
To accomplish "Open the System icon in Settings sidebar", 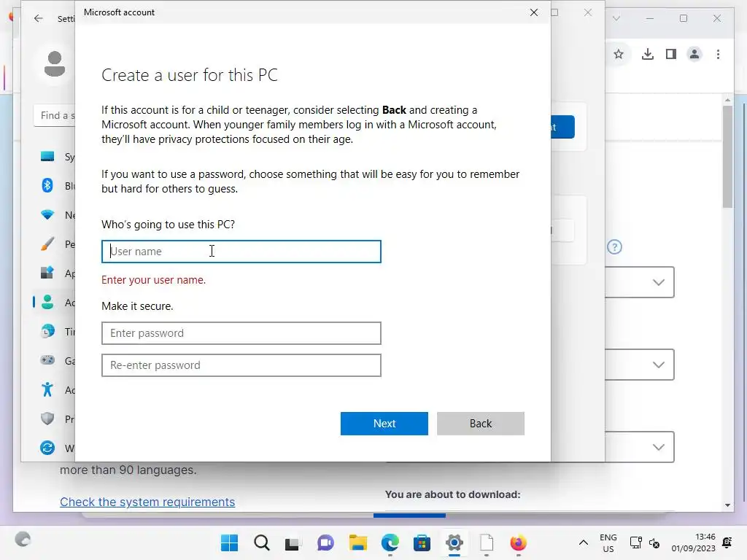I will point(47,157).
